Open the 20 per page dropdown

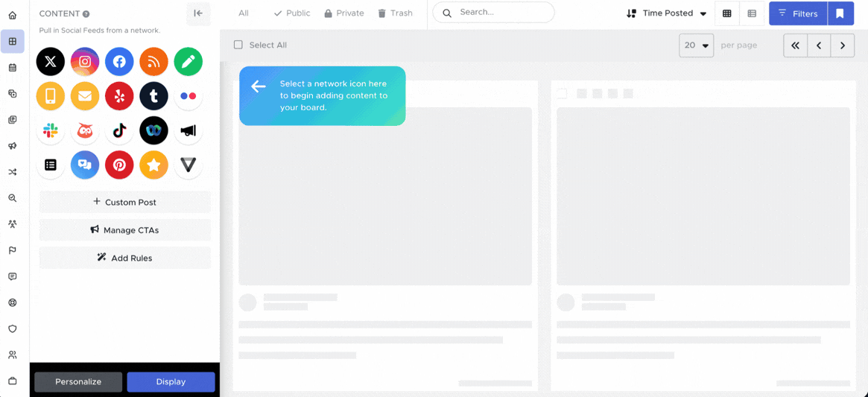tap(697, 45)
